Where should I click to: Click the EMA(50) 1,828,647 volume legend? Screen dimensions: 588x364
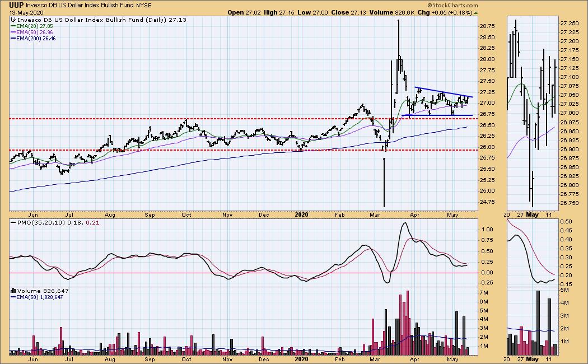[x=37, y=297]
